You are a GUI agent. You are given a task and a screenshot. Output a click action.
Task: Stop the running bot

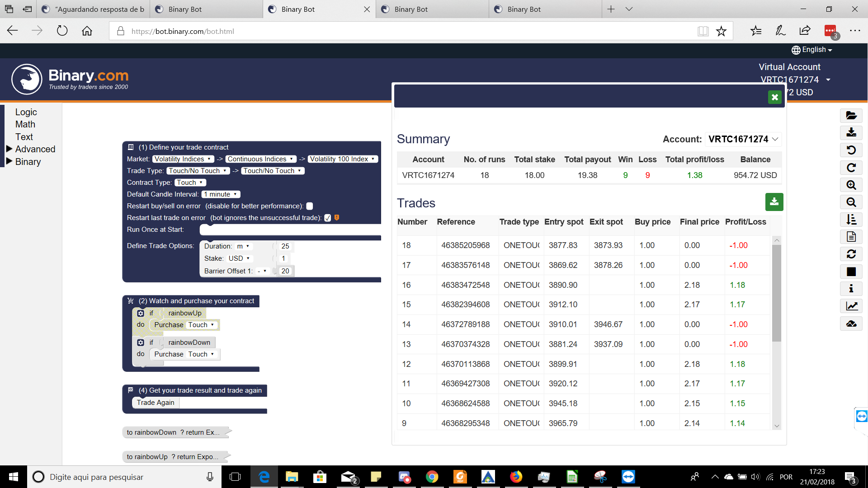852,272
